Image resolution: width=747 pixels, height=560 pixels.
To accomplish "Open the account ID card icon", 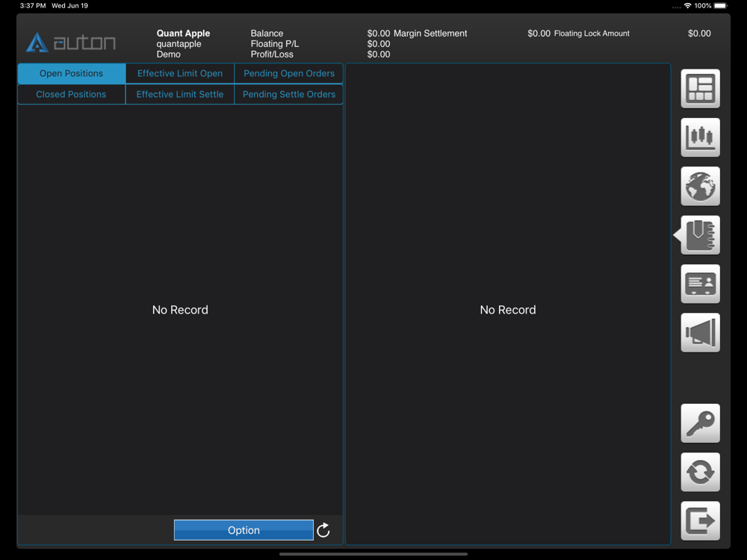I will tap(700, 284).
